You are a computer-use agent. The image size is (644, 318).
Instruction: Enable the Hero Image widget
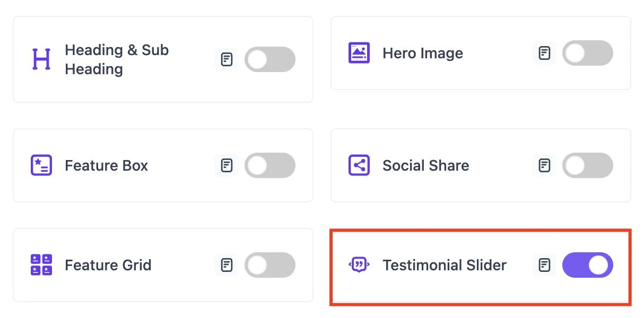tap(587, 53)
